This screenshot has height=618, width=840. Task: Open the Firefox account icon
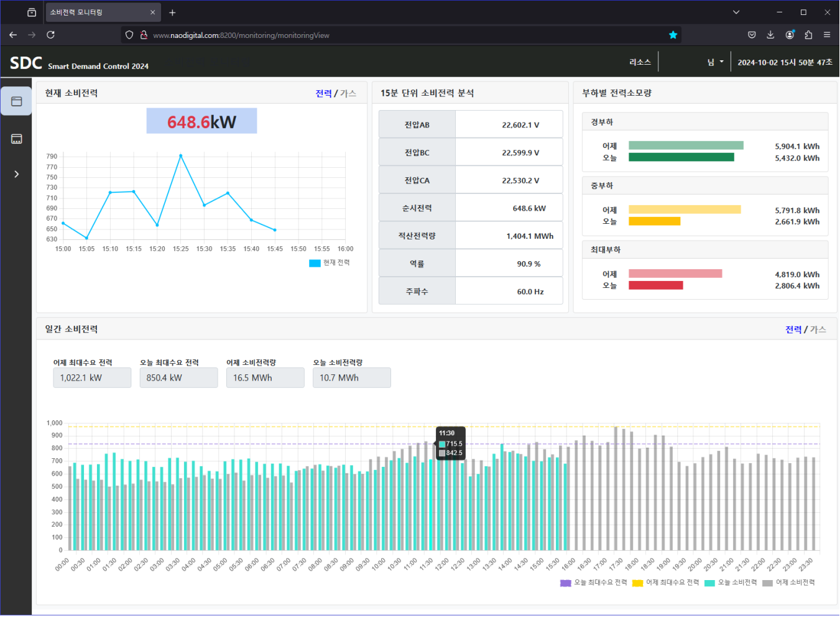click(x=790, y=35)
